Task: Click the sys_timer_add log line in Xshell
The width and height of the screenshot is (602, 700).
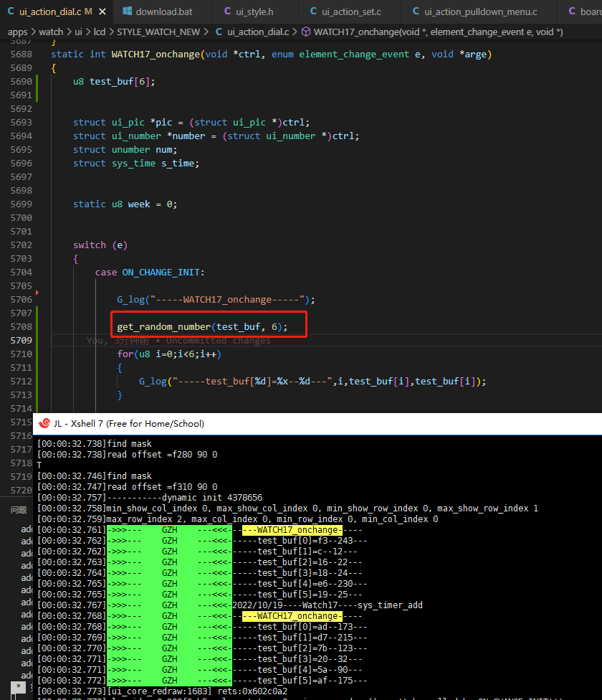Action: pos(230,605)
